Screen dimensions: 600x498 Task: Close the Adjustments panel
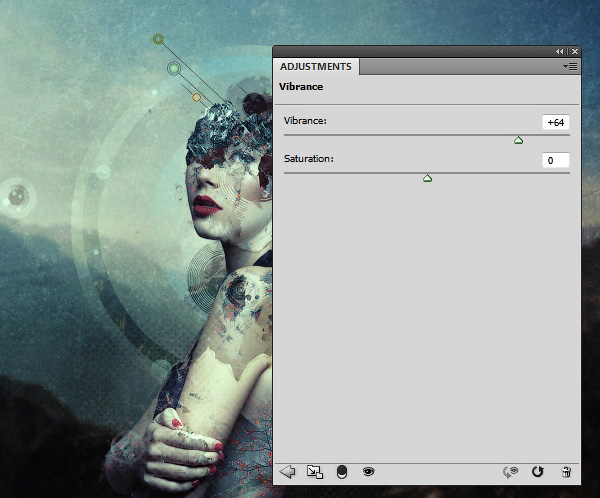pyautogui.click(x=575, y=51)
